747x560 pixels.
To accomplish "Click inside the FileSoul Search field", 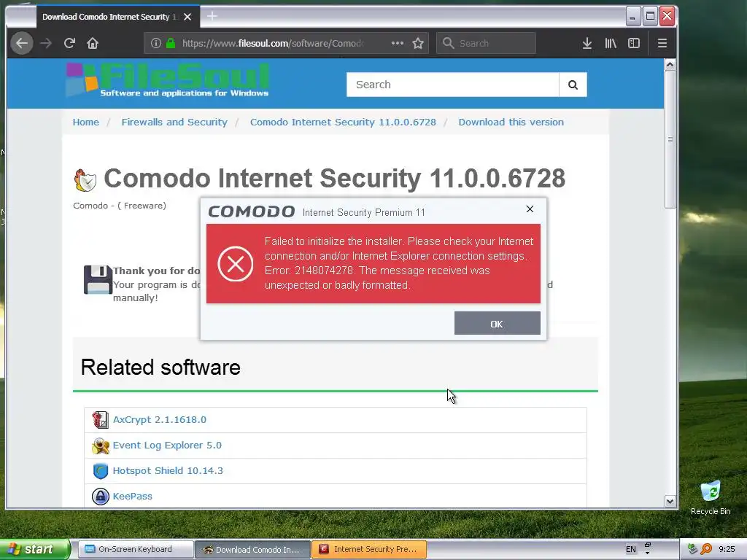I will (x=452, y=85).
